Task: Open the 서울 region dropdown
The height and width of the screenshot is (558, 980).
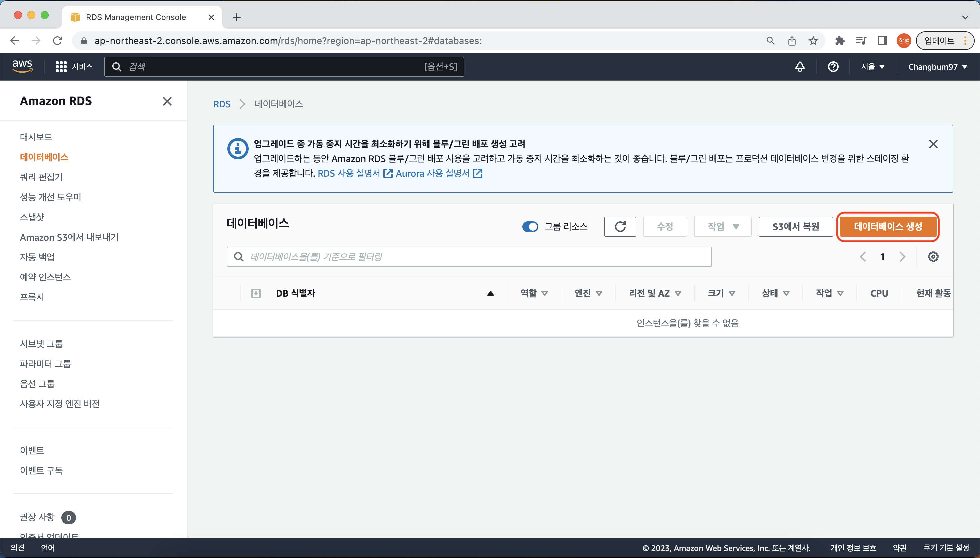Action: 872,67
